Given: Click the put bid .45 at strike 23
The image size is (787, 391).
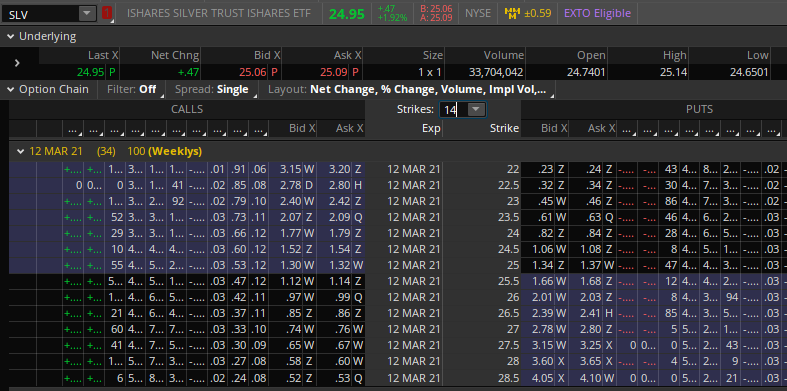Looking at the screenshot, I should pyautogui.click(x=545, y=201).
